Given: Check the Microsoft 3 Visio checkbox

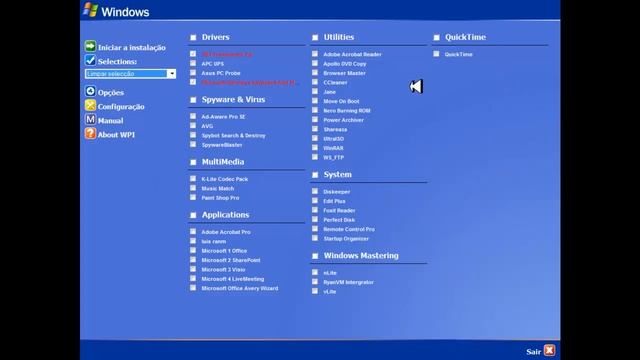Looking at the screenshot, I should (x=193, y=269).
